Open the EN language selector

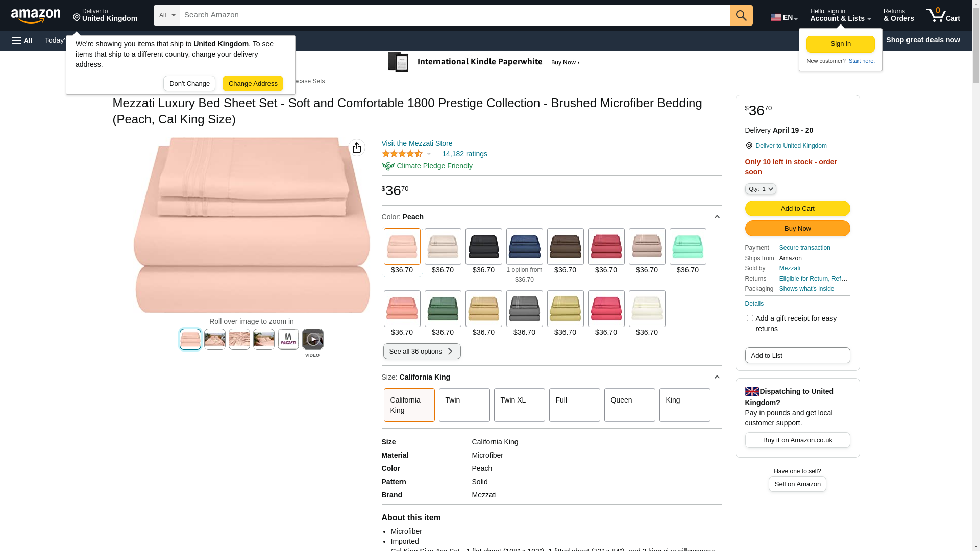pyautogui.click(x=784, y=17)
